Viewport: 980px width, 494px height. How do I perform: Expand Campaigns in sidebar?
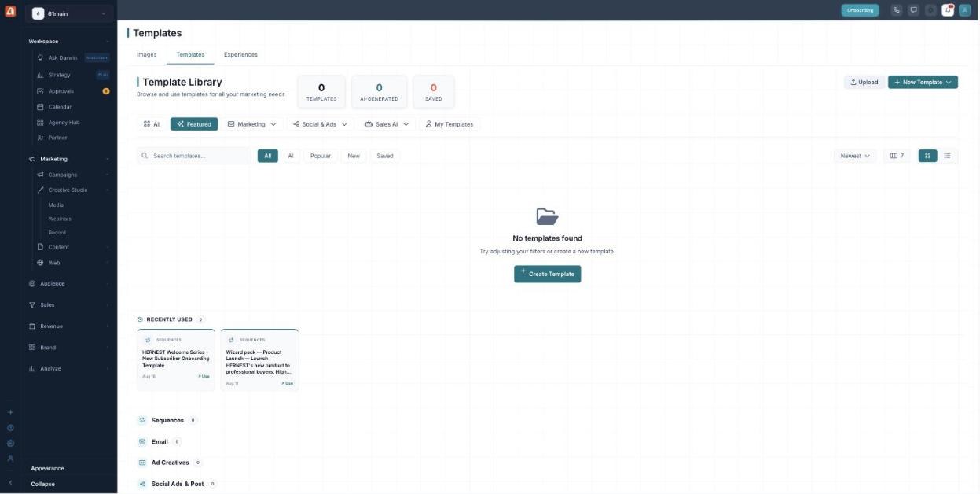point(108,175)
